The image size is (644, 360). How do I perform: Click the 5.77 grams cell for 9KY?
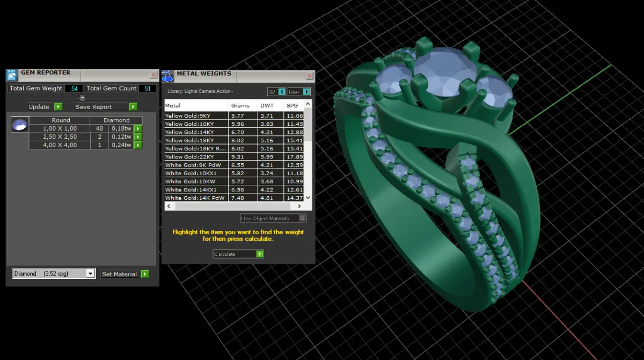pos(243,116)
